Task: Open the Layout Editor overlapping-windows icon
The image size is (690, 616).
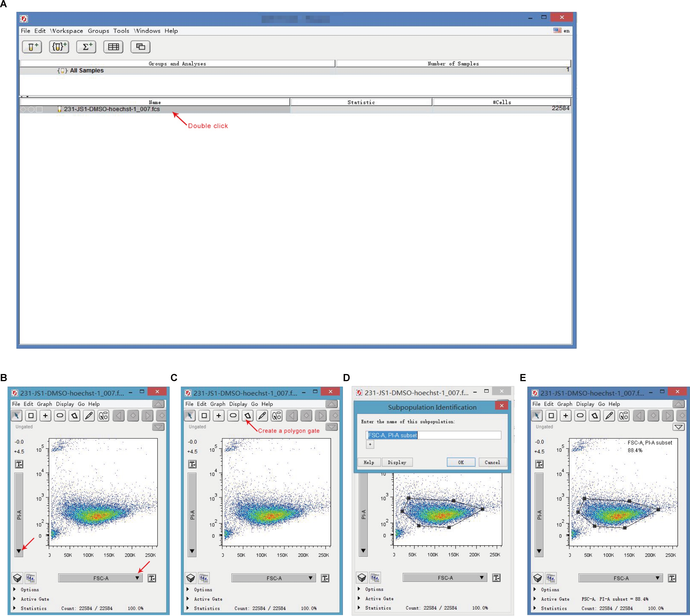Action: pyautogui.click(x=140, y=47)
